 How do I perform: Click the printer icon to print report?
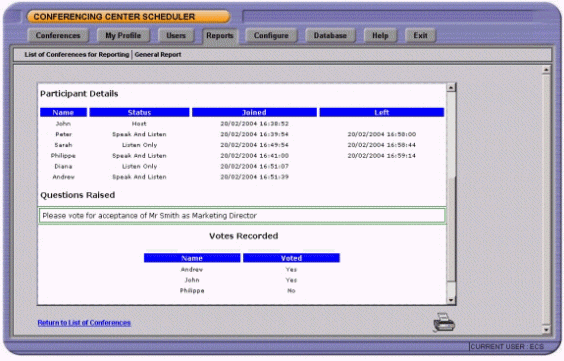(444, 322)
